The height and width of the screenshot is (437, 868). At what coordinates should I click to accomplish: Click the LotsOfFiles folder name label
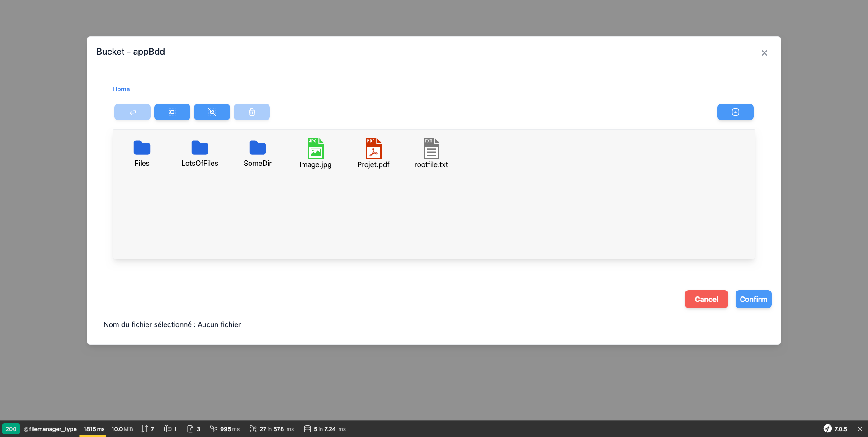coord(200,163)
